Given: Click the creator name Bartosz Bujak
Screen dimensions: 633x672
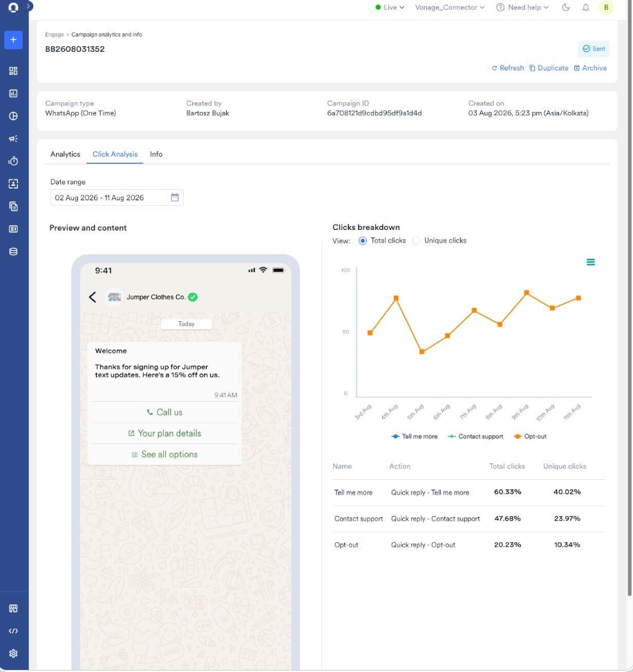Looking at the screenshot, I should point(207,113).
